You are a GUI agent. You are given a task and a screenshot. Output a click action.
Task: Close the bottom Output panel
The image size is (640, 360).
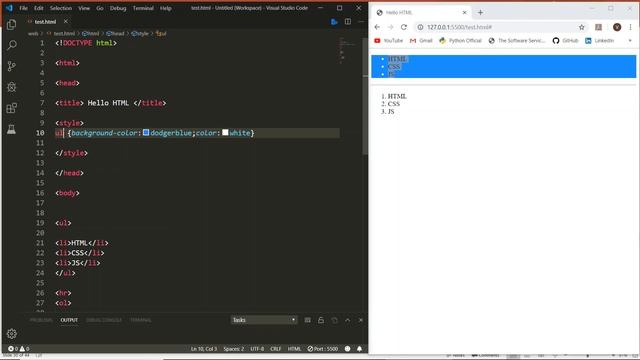(361, 320)
